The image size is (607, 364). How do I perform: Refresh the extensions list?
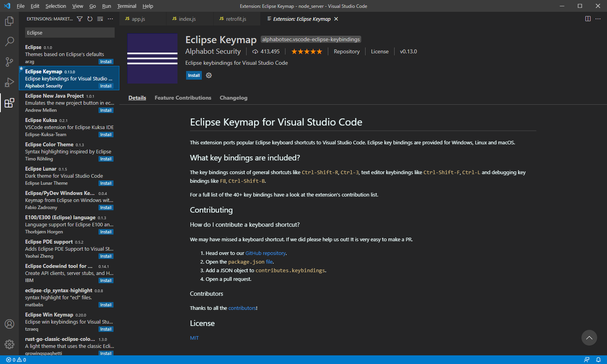point(90,19)
